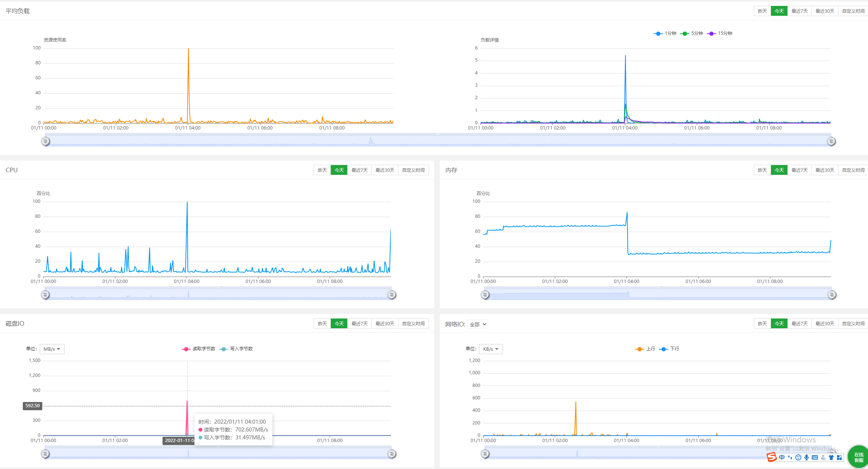This screenshot has width=868, height=469.
Task: Open network IO unit KB/s dropdown
Action: coord(490,349)
